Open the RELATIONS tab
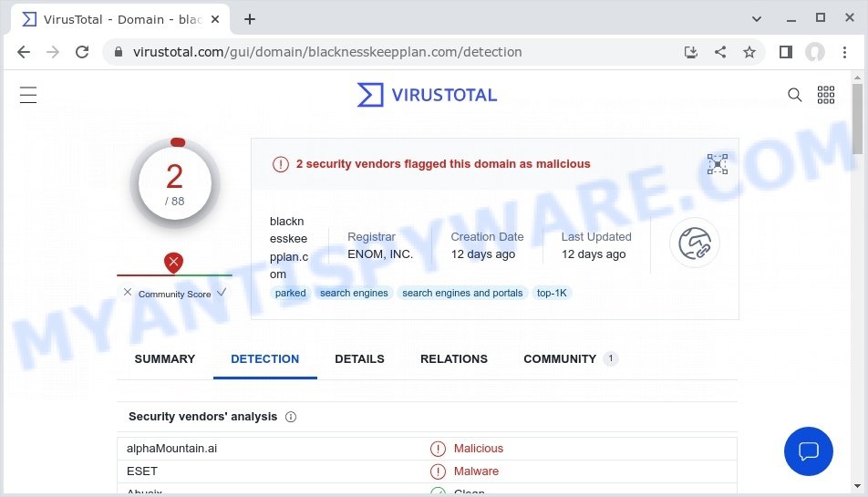Screen dimensions: 868x497 pyautogui.click(x=454, y=359)
